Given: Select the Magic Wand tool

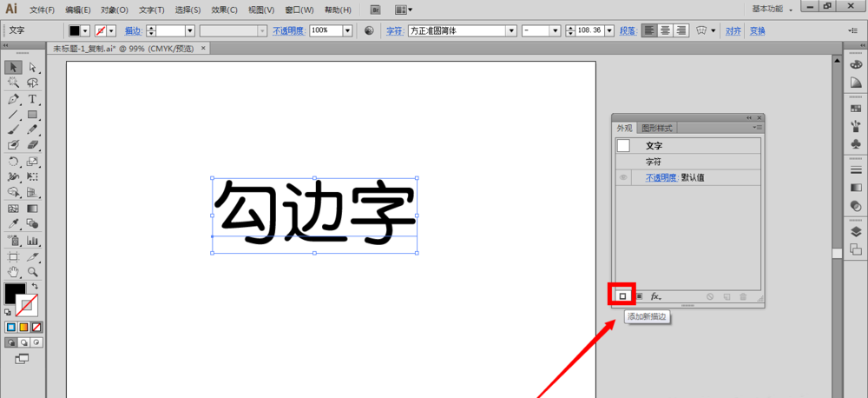Looking at the screenshot, I should 13,83.
